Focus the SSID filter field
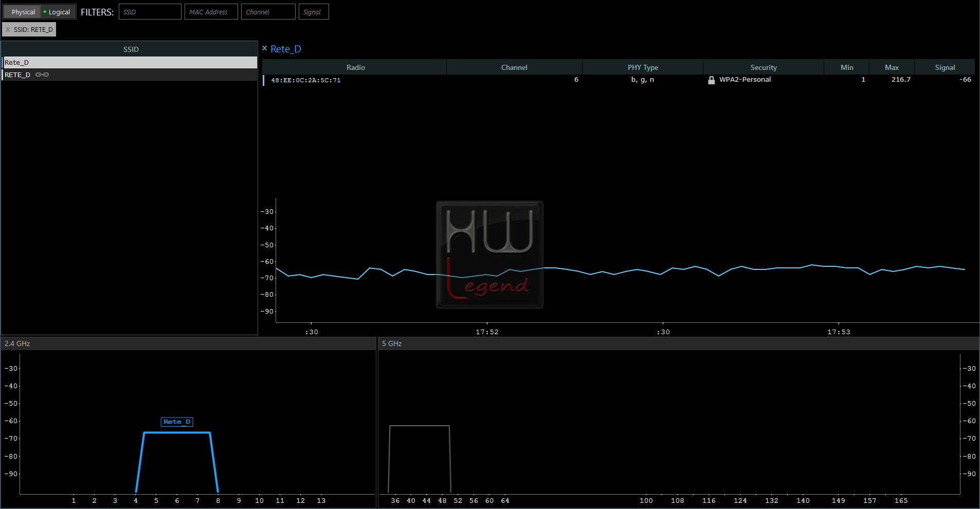The width and height of the screenshot is (980, 509). [x=150, y=12]
